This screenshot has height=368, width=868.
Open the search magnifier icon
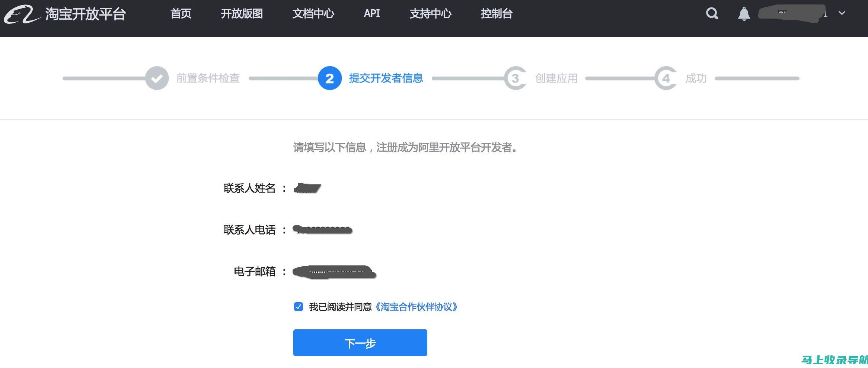tap(712, 14)
